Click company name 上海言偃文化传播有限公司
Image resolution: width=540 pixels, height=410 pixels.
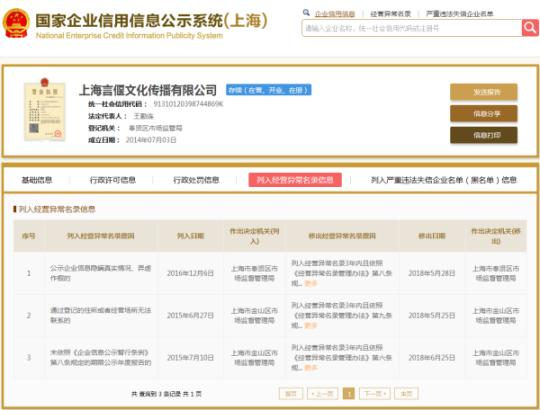[x=148, y=90]
